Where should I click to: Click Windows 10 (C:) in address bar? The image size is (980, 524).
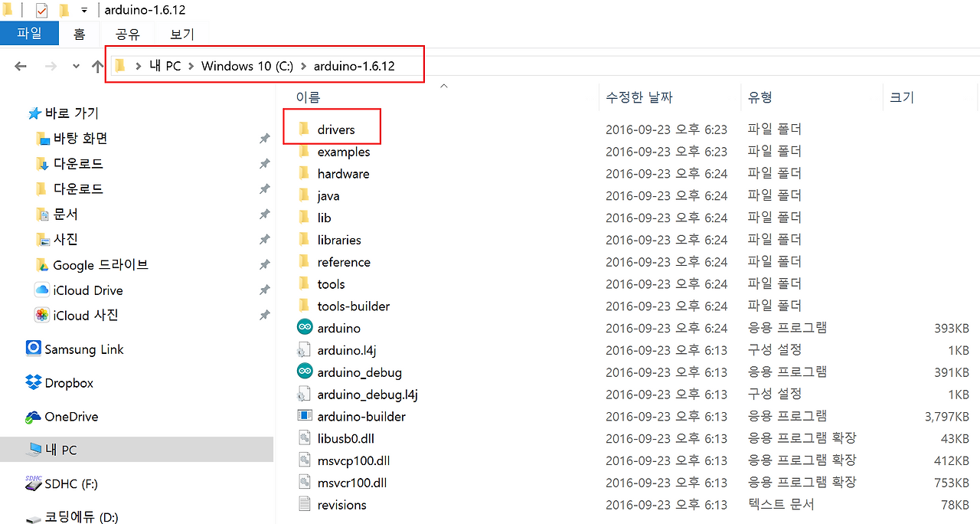(x=247, y=67)
